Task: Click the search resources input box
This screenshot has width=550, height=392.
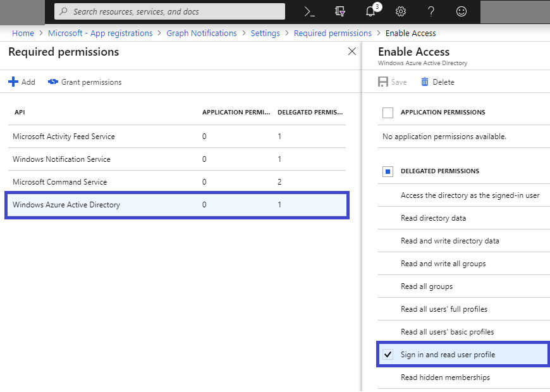Action: 171,11
